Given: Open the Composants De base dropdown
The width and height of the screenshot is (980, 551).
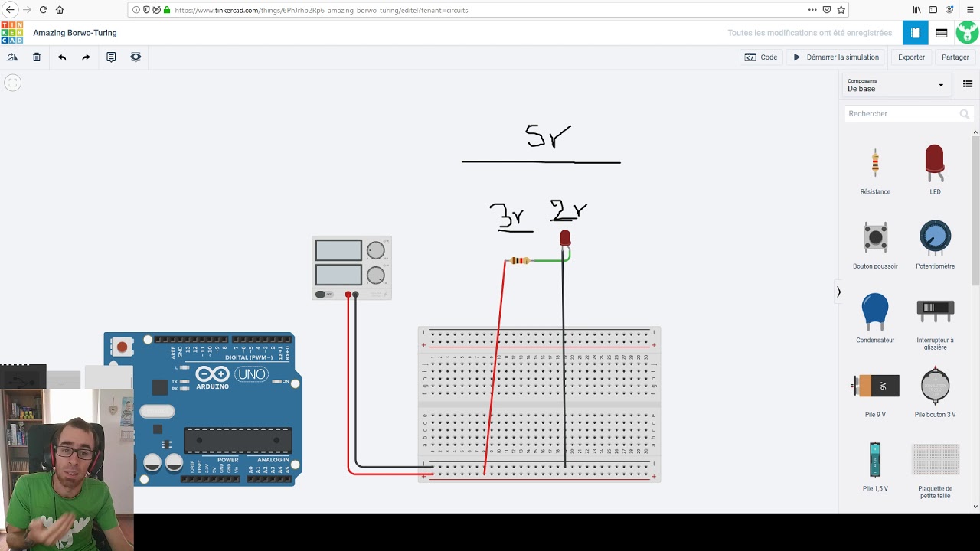Looking at the screenshot, I should (896, 85).
